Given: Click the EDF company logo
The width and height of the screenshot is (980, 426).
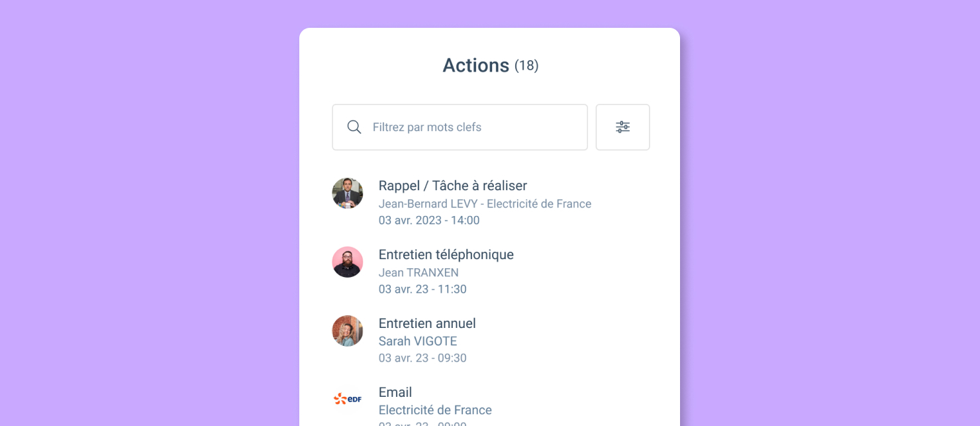Looking at the screenshot, I should (x=348, y=399).
